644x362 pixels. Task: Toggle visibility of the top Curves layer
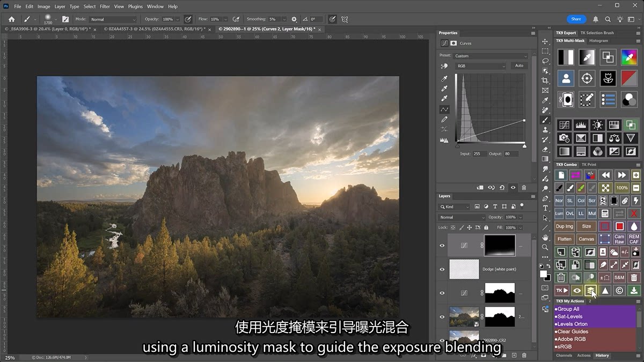(442, 246)
